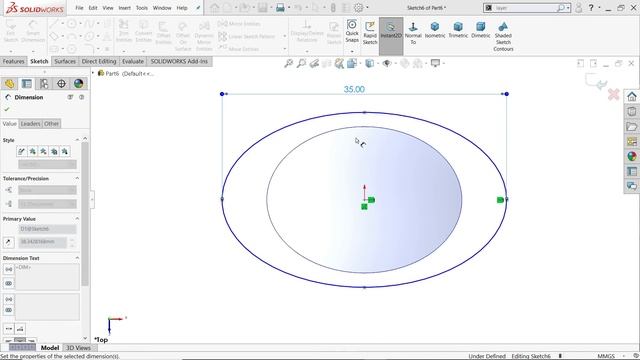This screenshot has width=640, height=360.
Task: Collapse the Style section
Action: 77,140
